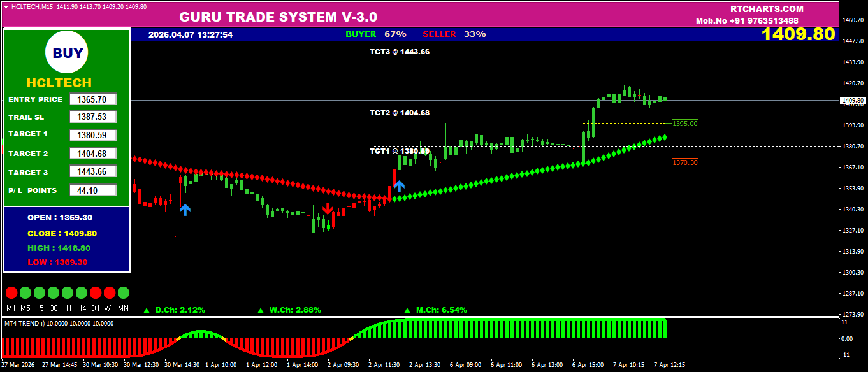868x372 pixels.
Task: Select the Target 3 value box
Action: [93, 171]
